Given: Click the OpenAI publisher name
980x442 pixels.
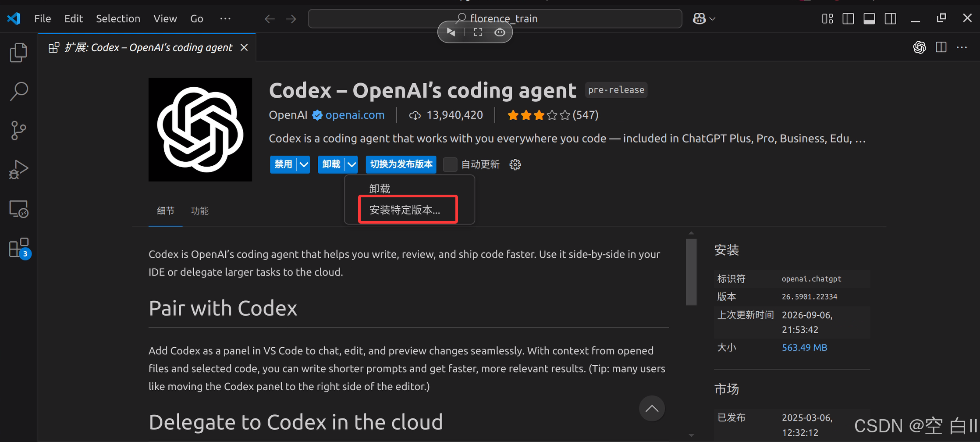Looking at the screenshot, I should click(x=288, y=115).
